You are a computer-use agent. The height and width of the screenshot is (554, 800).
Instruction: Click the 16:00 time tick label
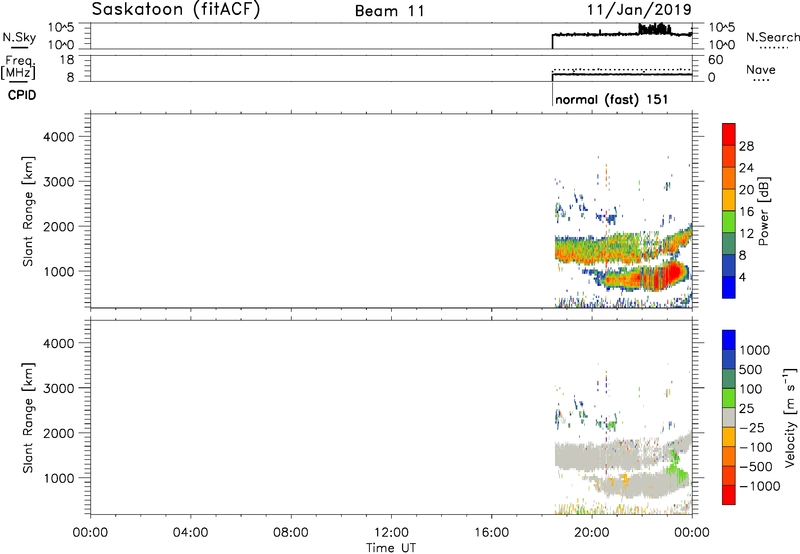(491, 533)
